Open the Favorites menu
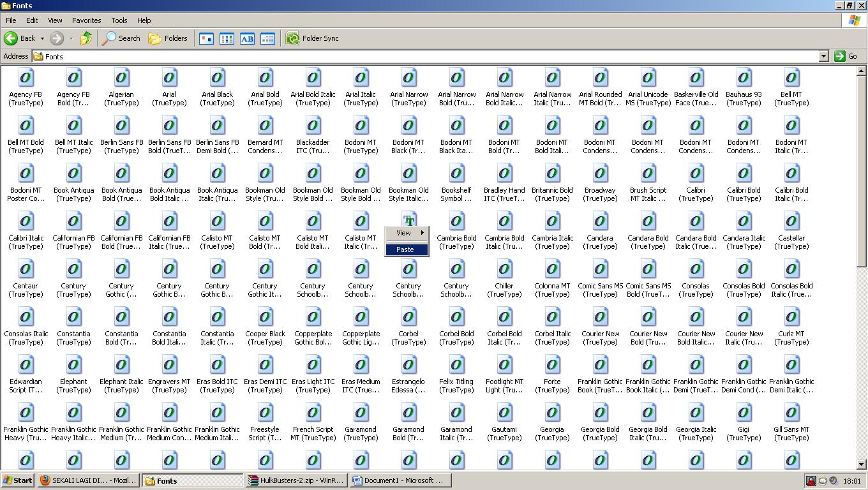868x490 pixels. [x=86, y=20]
